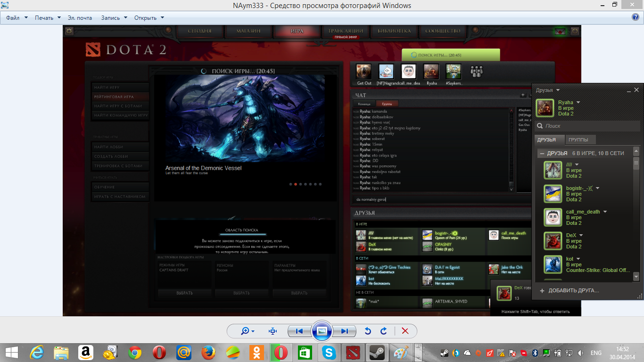Viewport: 644px width, 362px height.
Task: Select the ИГРА tab
Action: [x=297, y=31]
